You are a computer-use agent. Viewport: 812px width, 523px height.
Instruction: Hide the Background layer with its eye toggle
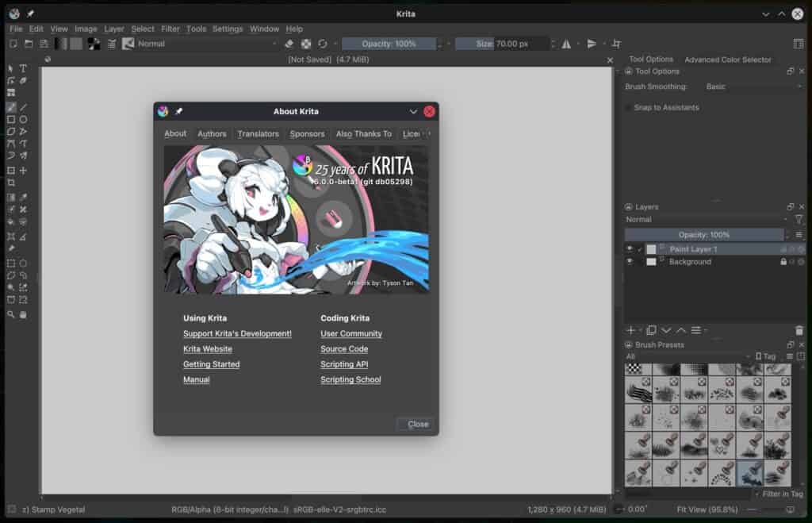pyautogui.click(x=629, y=261)
